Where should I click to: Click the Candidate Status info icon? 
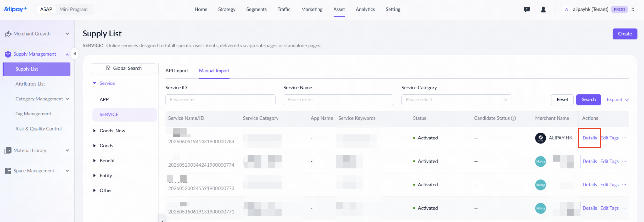click(x=513, y=118)
